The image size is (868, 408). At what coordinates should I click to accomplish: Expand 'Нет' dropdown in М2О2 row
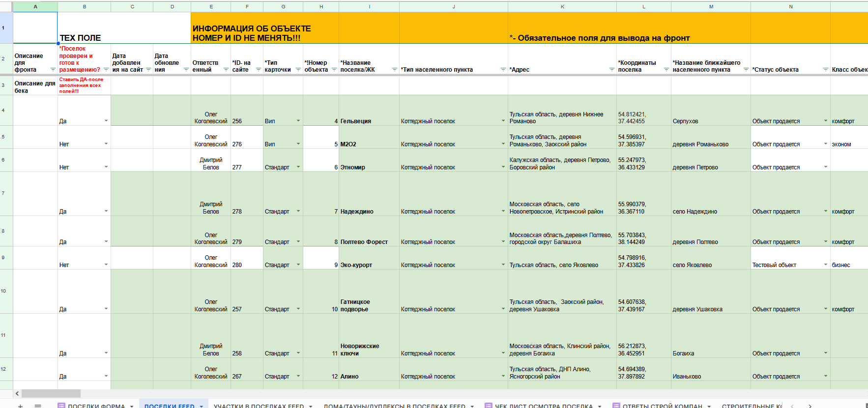coord(106,144)
